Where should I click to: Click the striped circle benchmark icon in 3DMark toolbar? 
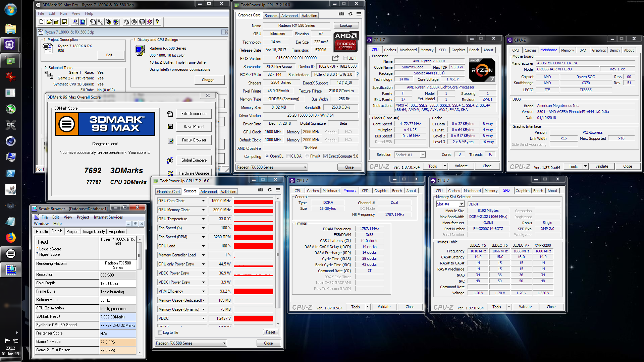134,22
